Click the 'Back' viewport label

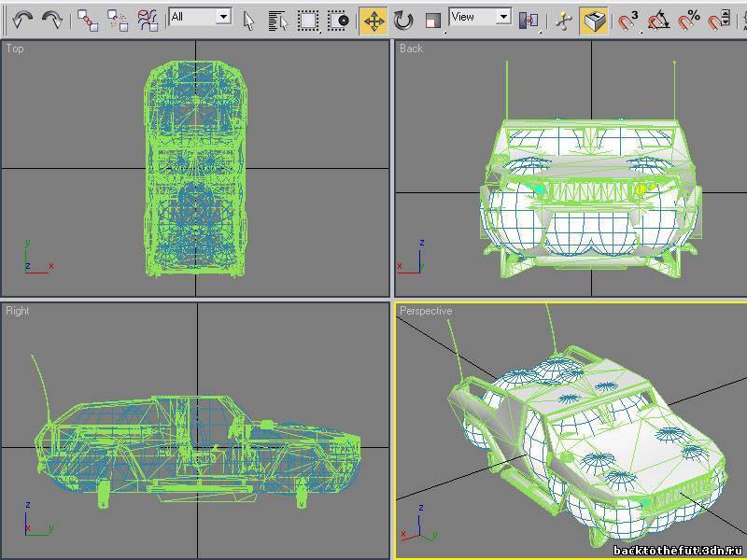(x=411, y=49)
